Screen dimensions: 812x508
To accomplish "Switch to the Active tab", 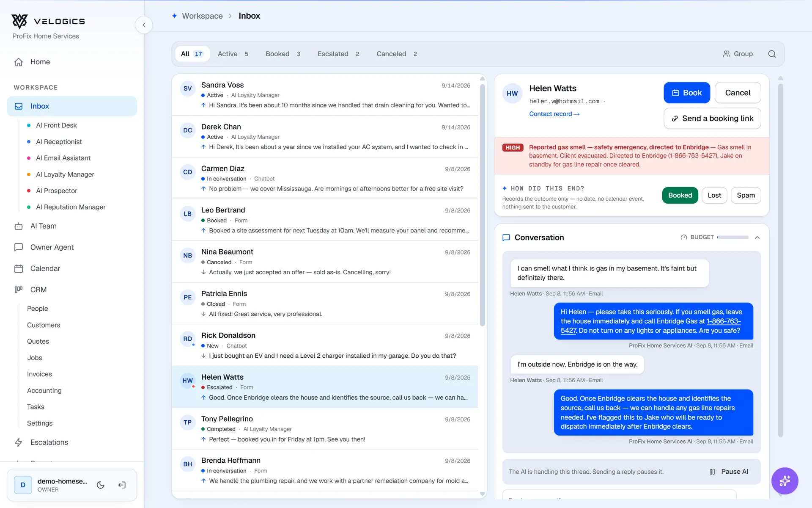I will [x=233, y=54].
